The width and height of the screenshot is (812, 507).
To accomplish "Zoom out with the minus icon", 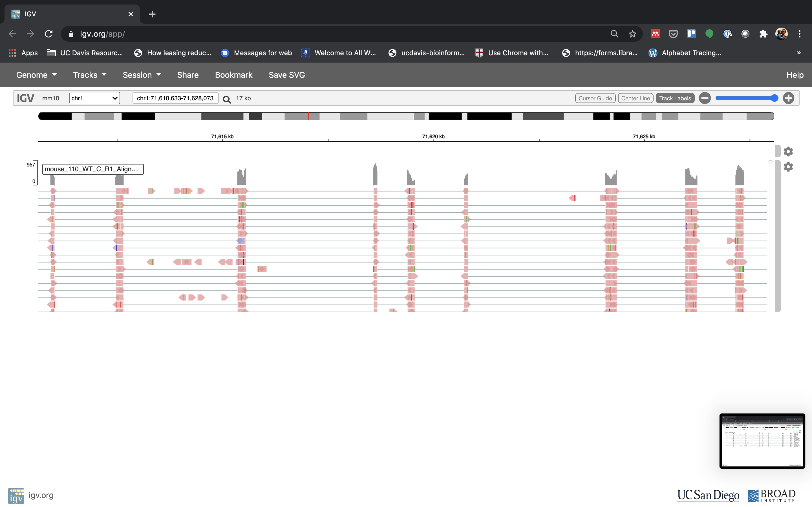I will [705, 98].
